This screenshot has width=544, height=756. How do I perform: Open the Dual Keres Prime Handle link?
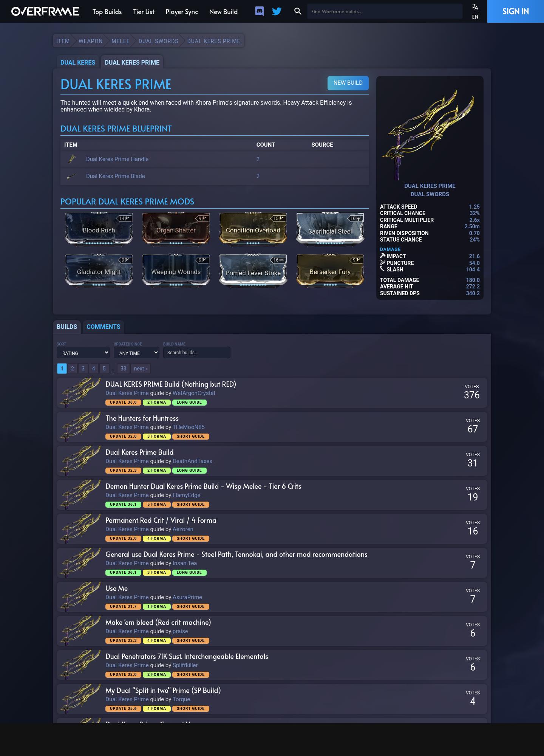pyautogui.click(x=117, y=159)
